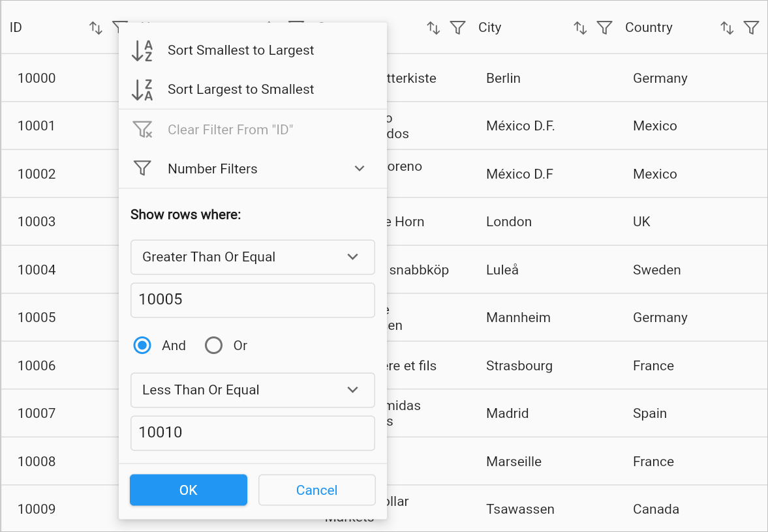
Task: Click the México D.F. cell in row 10001
Action: pos(520,126)
